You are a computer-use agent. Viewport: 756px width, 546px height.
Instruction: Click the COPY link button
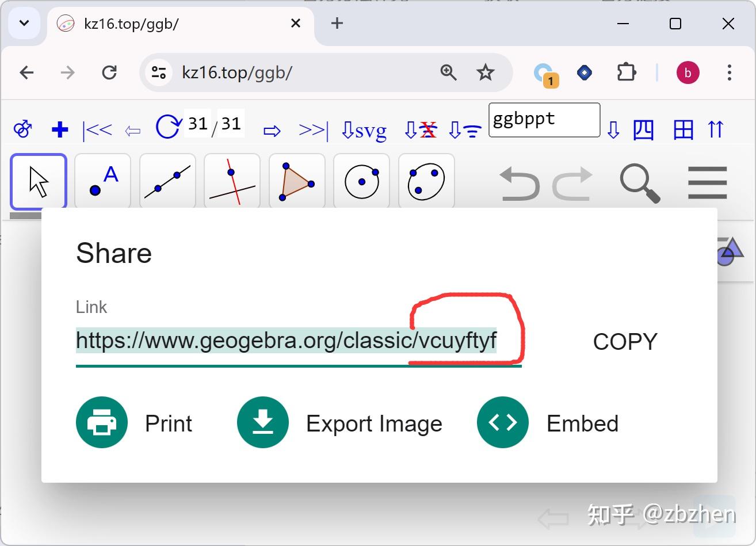625,341
